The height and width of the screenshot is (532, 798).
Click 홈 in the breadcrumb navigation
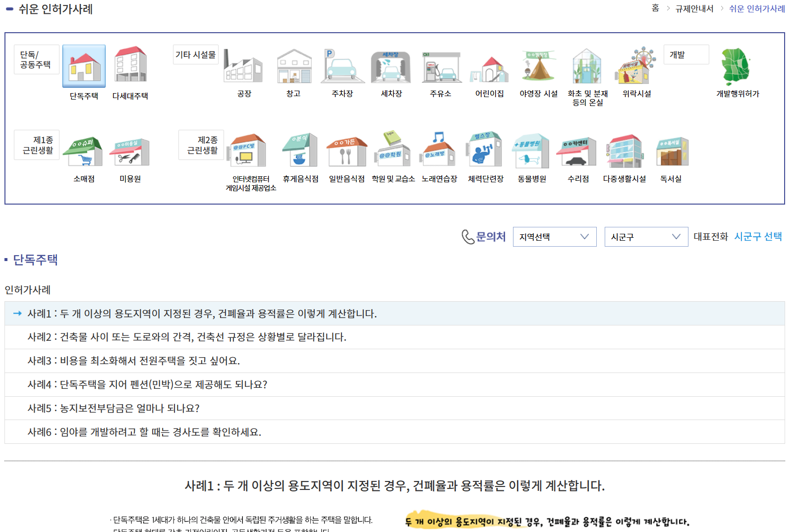655,8
